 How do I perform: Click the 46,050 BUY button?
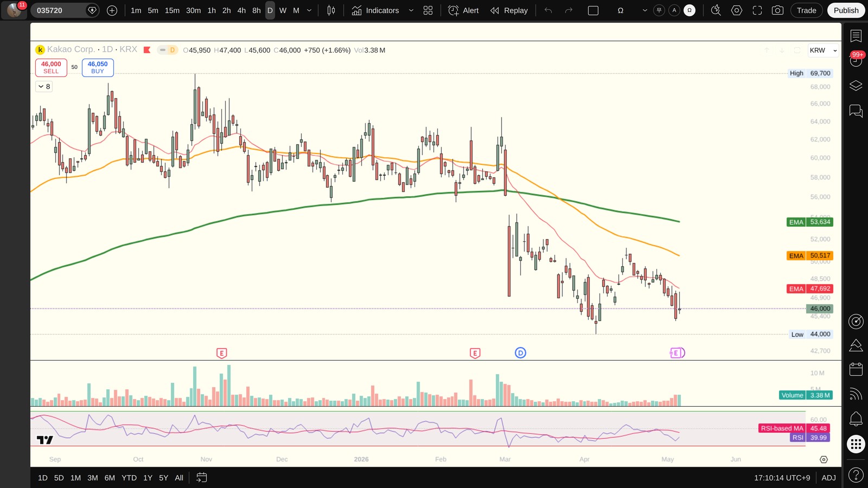(98, 67)
